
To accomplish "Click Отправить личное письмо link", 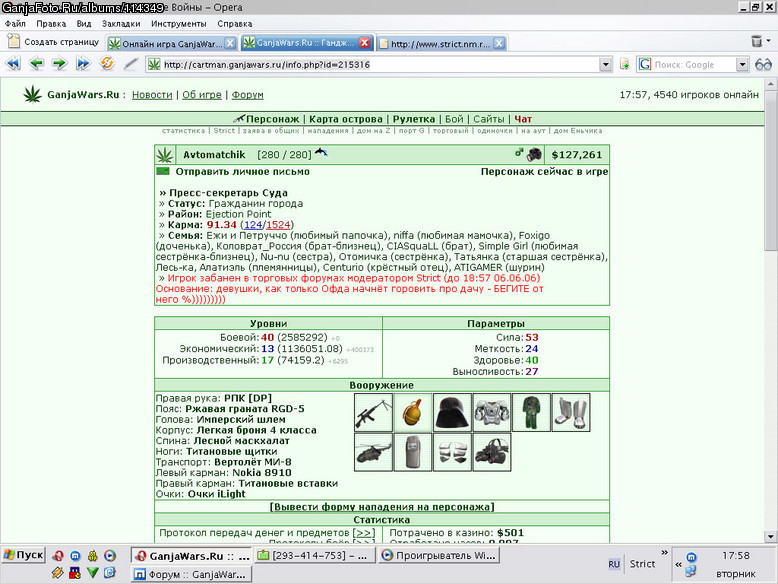I will click(x=243, y=172).
